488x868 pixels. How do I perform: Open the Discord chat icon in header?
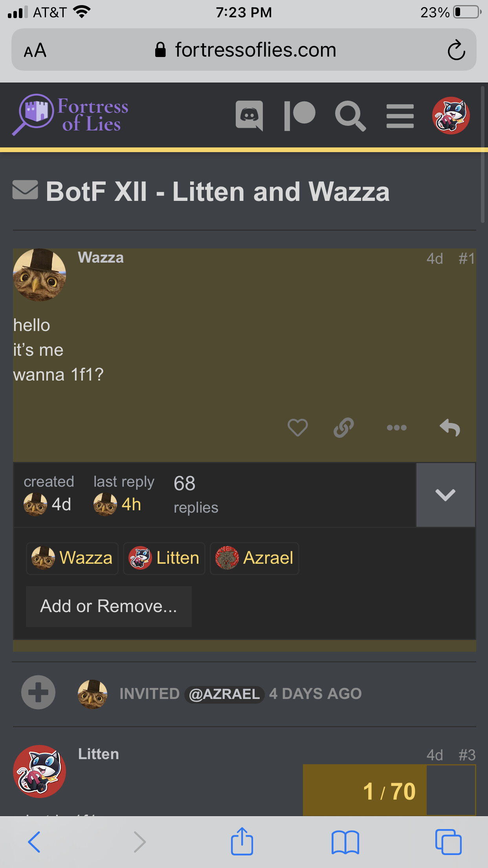point(249,116)
